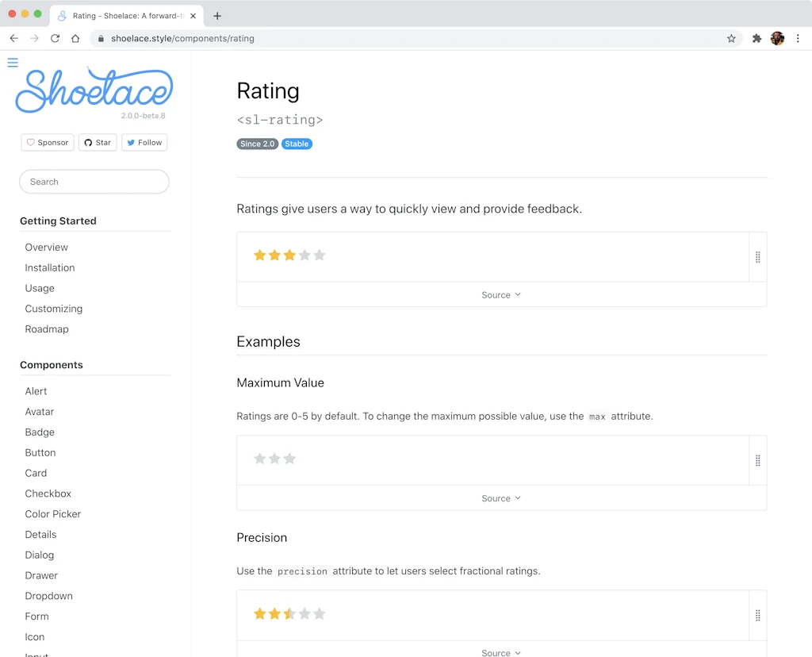Open Chrome's three-dot menu
Screen dimensions: 812x657
[797, 38]
